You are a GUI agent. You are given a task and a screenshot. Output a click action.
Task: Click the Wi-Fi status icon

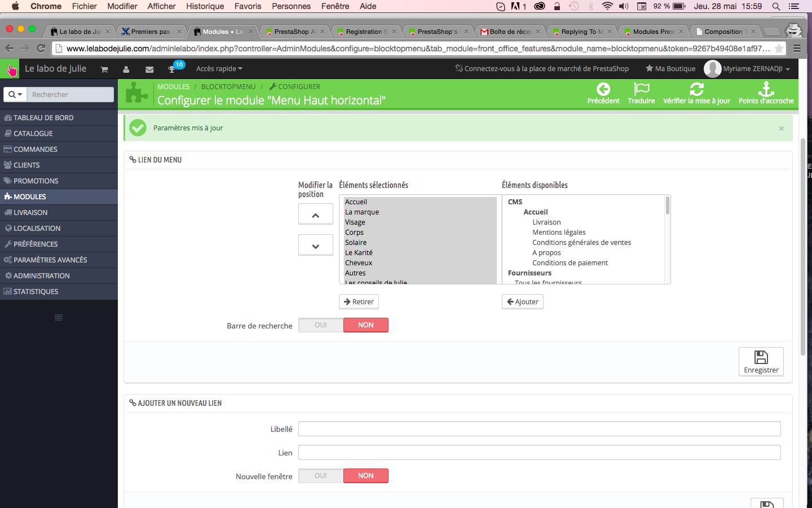(x=607, y=6)
